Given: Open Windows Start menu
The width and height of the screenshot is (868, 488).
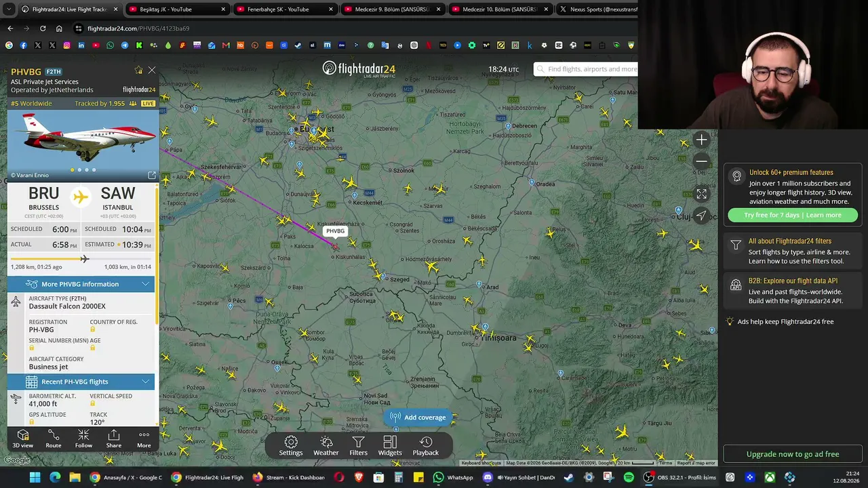Looking at the screenshot, I should pos(35,477).
